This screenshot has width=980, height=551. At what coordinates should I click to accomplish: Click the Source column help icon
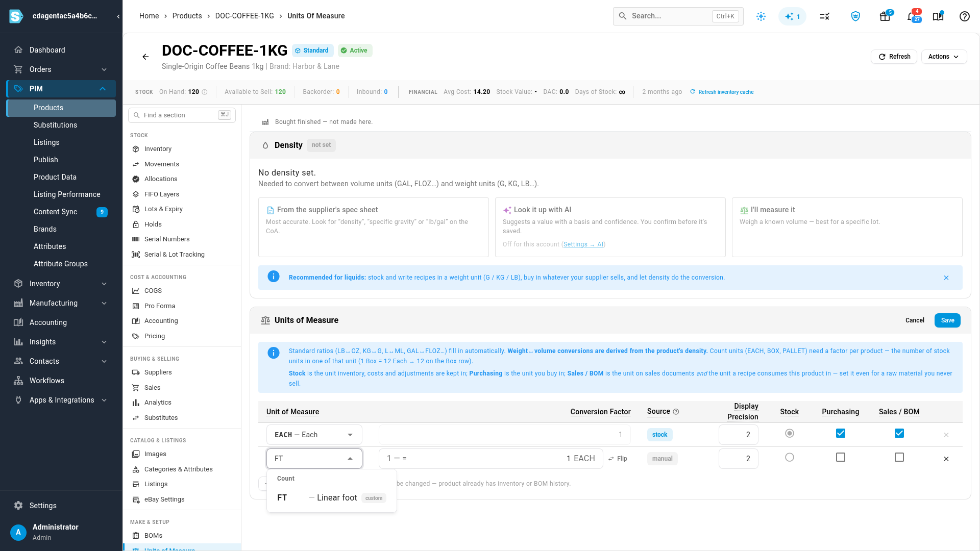tap(676, 412)
